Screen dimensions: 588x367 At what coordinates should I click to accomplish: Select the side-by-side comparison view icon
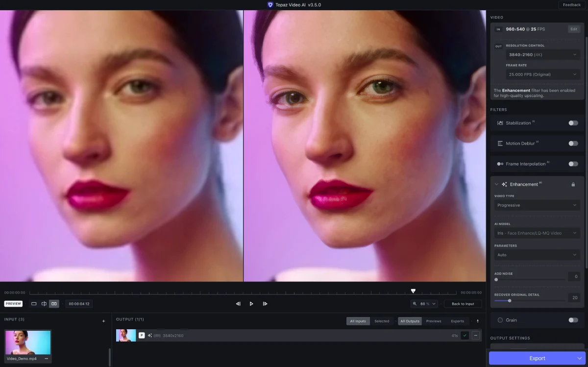point(54,304)
